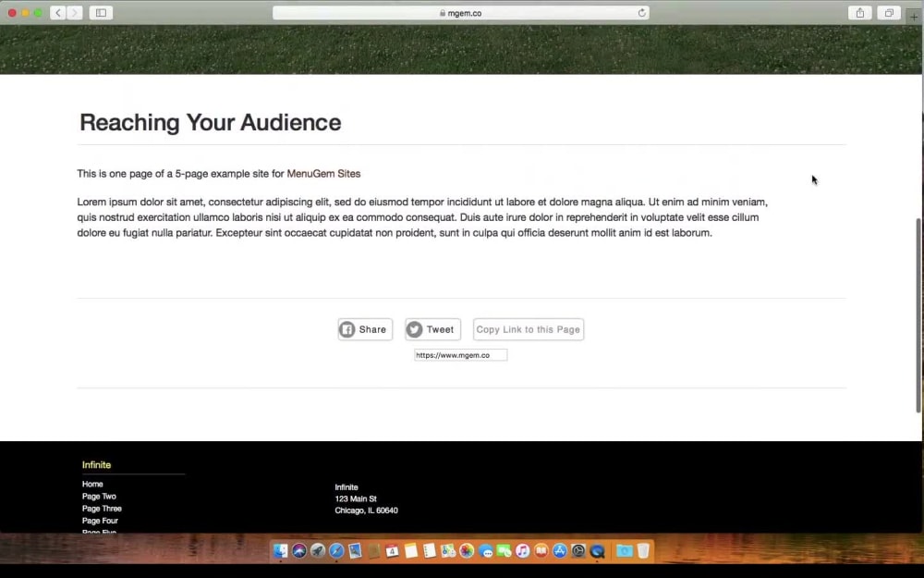Toggle the Safari sidebar button
The image size is (924, 578).
click(101, 12)
